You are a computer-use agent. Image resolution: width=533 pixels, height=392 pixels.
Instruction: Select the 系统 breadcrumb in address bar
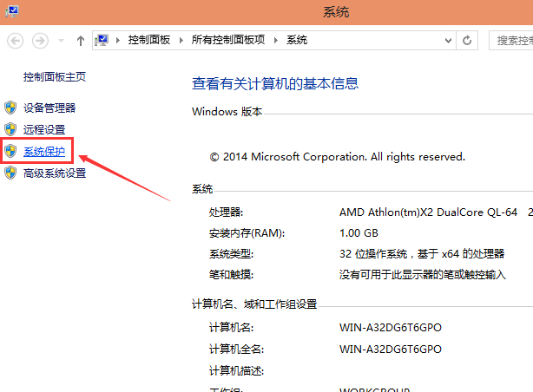point(297,40)
